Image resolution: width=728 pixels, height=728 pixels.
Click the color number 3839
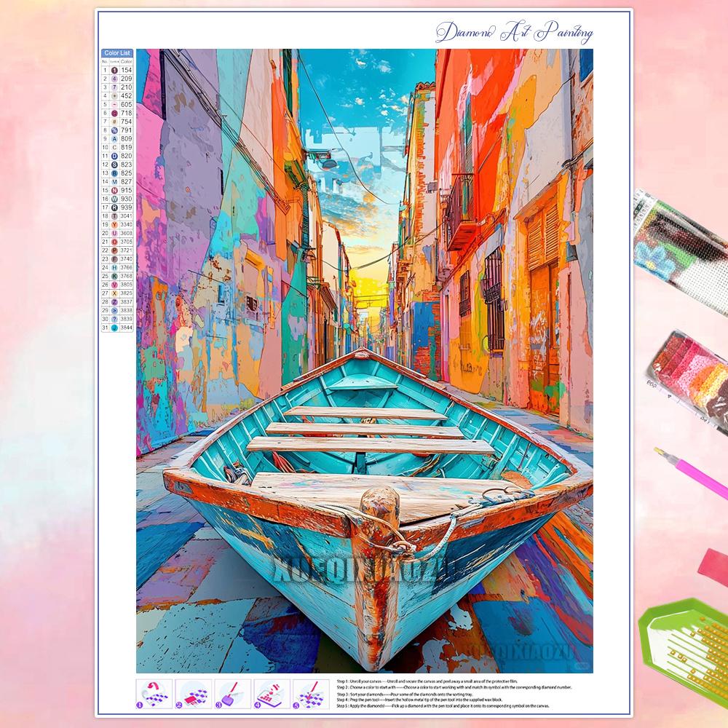[x=126, y=319]
